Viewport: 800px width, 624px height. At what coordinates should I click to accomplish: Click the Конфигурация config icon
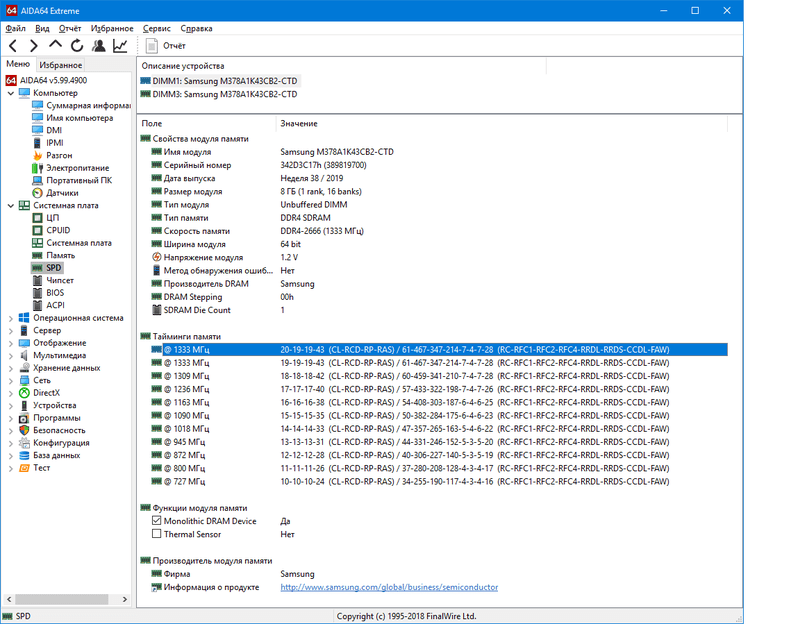tap(24, 443)
